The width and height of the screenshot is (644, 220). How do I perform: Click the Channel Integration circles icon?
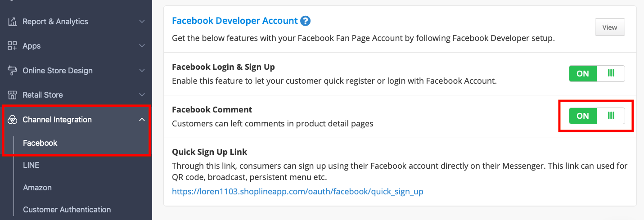13,120
